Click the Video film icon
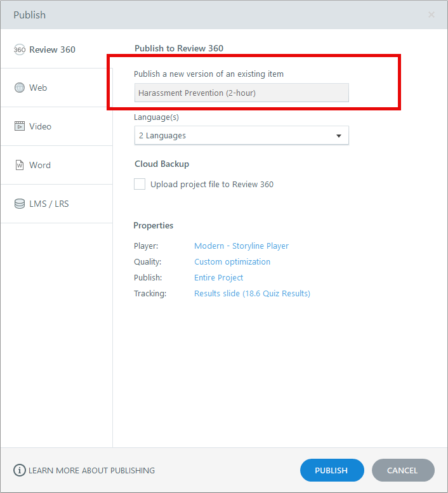The height and width of the screenshot is (493, 448). pyautogui.click(x=19, y=126)
